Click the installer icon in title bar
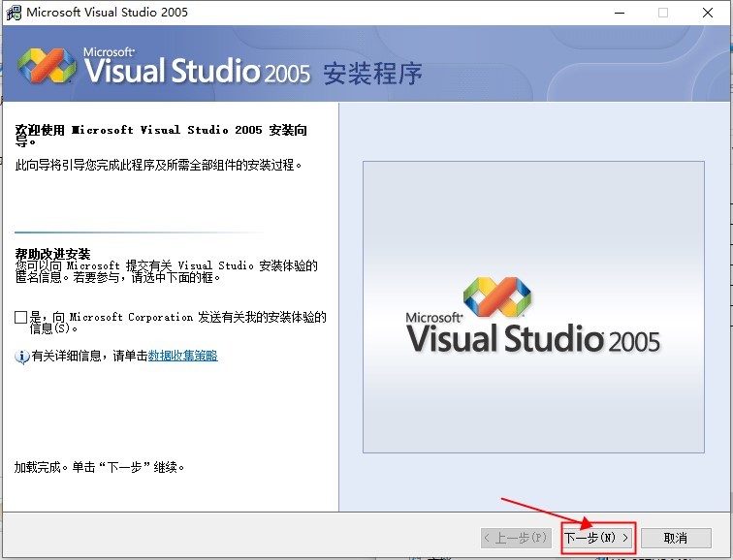733x560 pixels. [14, 13]
